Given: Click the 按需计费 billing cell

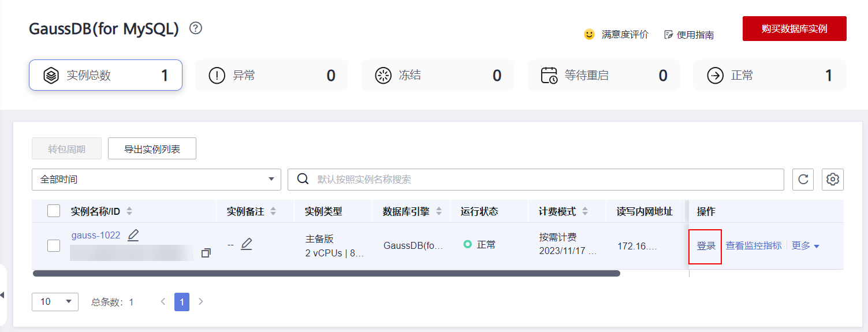Looking at the screenshot, I should pyautogui.click(x=567, y=244).
